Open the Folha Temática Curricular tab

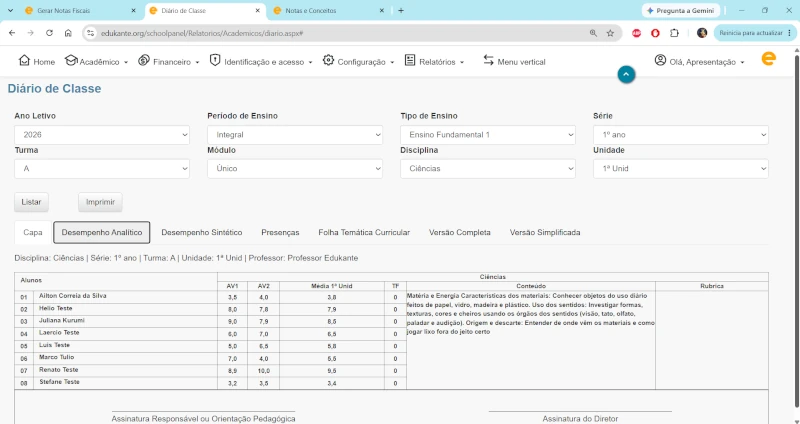tap(364, 232)
